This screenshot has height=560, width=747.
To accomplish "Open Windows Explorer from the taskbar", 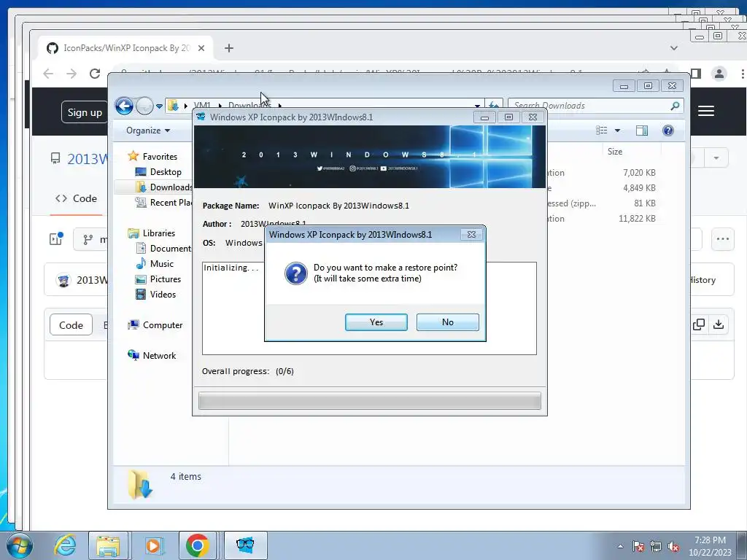I will tap(108, 545).
